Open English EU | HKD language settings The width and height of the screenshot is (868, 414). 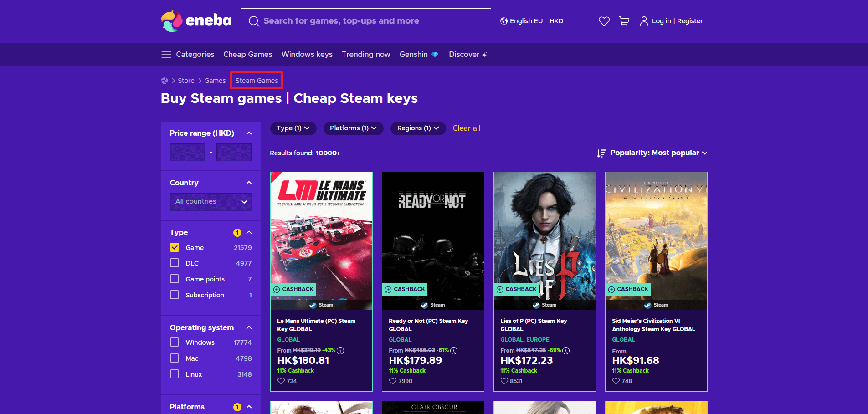click(532, 21)
